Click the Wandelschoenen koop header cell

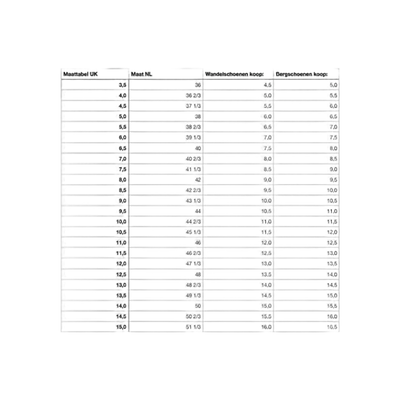(x=238, y=74)
